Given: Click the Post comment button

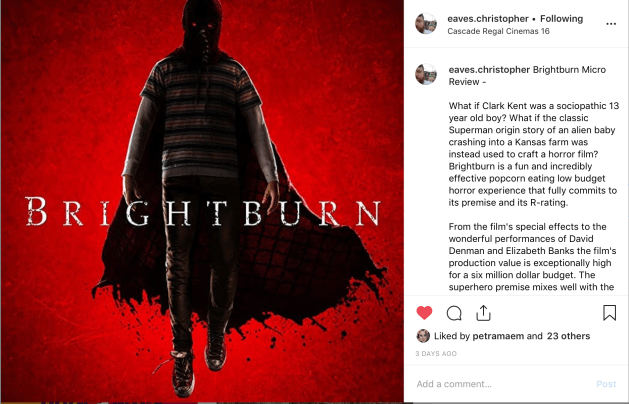Looking at the screenshot, I should (x=606, y=384).
